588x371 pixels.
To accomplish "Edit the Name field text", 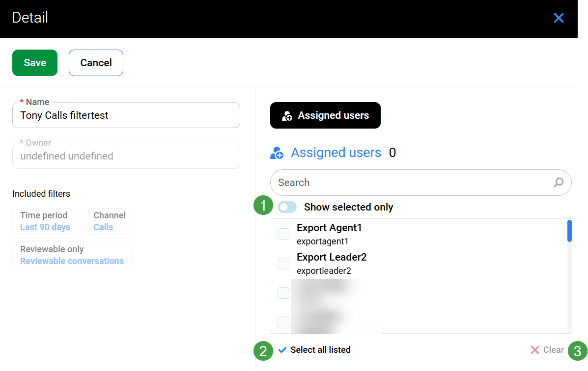I will pos(126,115).
